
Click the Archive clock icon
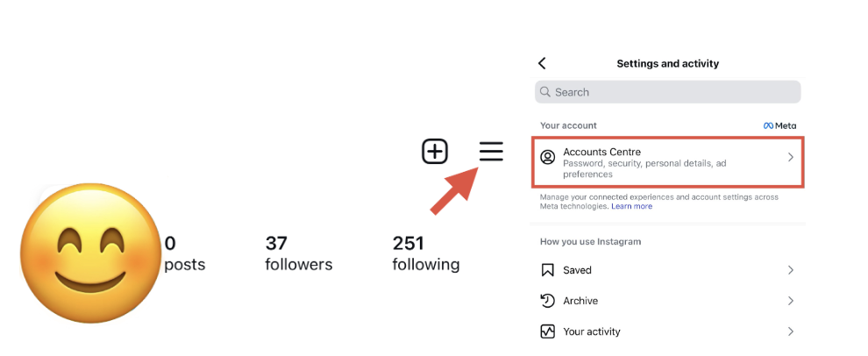pyautogui.click(x=548, y=301)
